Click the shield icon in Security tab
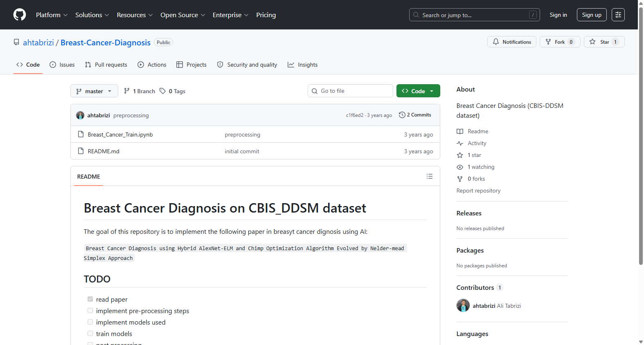The height and width of the screenshot is (345, 644). (220, 65)
